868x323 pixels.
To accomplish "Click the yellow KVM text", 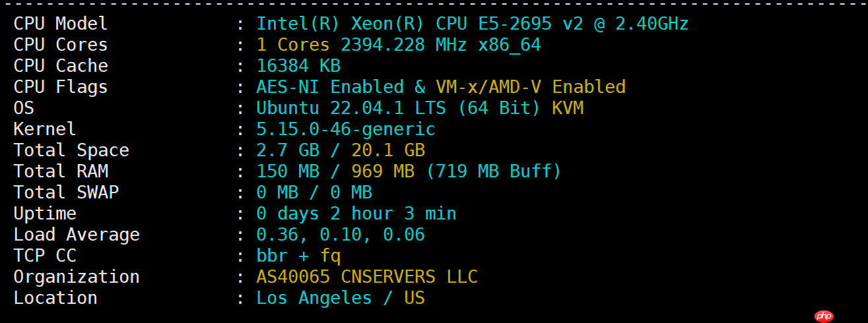I will [567, 108].
